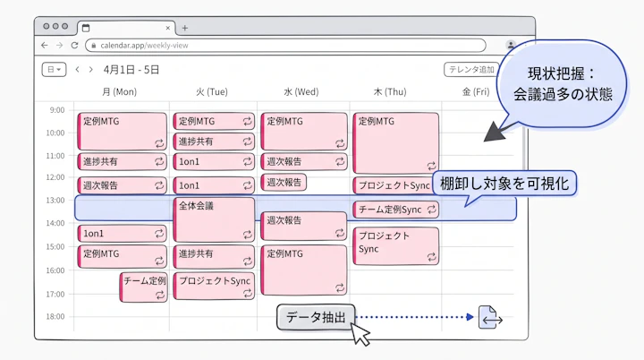Open Tuesday's プロジェクトSync event
Image resolution: width=644 pixels, height=360 pixels.
point(214,286)
